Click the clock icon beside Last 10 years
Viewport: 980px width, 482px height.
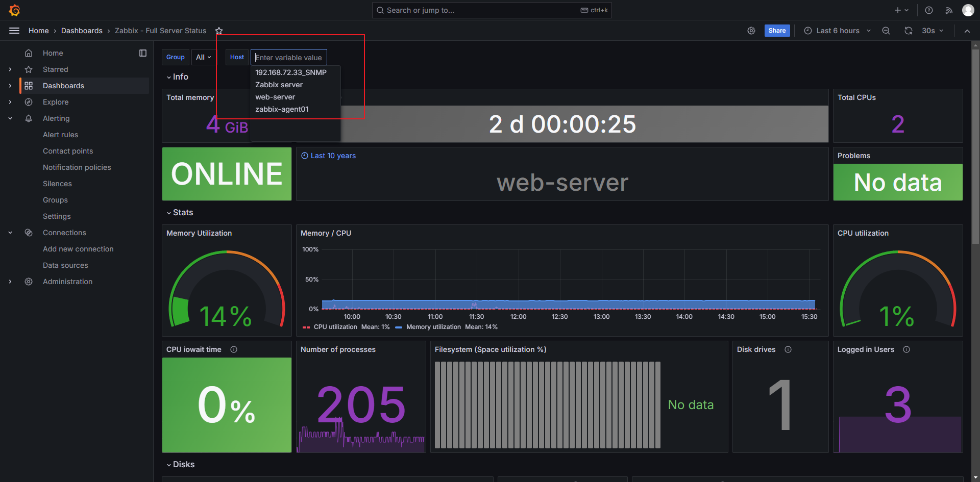point(305,156)
